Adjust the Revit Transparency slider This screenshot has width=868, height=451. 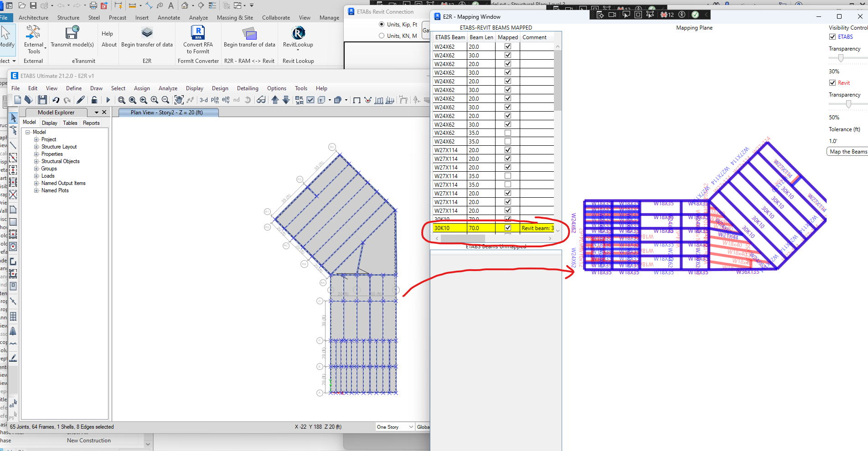click(x=848, y=104)
